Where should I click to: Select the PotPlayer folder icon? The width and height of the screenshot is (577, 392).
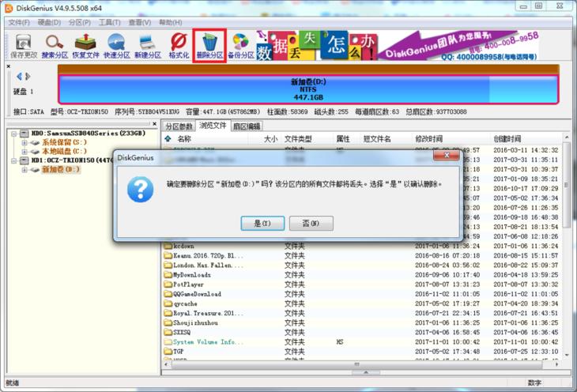click(x=168, y=285)
